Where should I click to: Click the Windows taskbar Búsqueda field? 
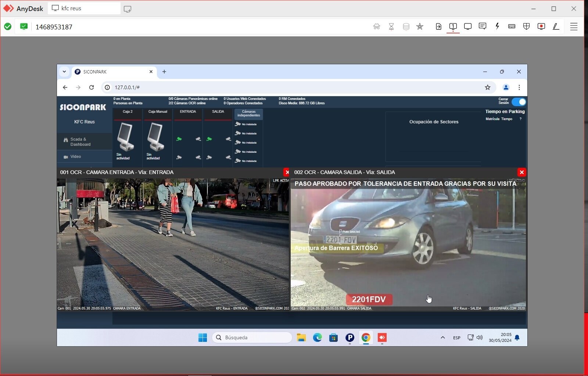[252, 337]
